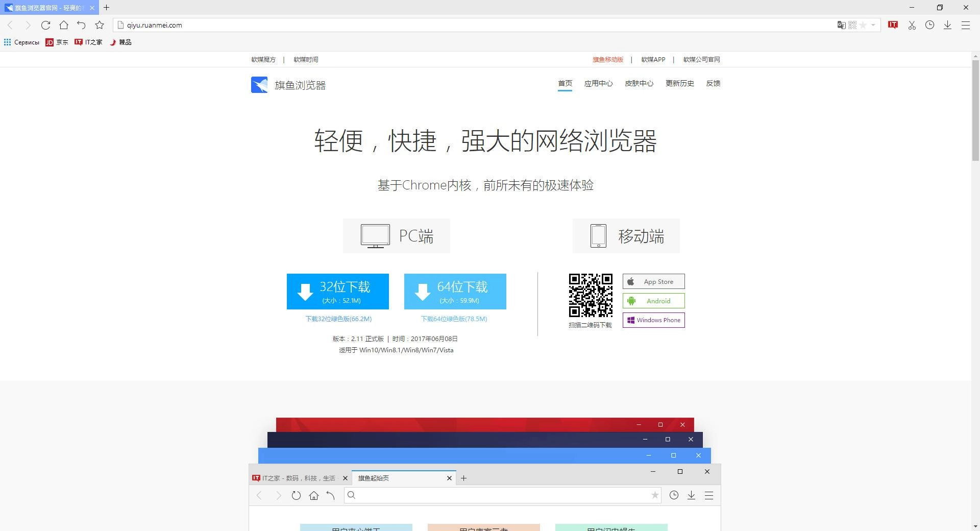Image resolution: width=980 pixels, height=531 pixels.
Task: Click 下载64位绿色版 link
Action: pos(454,319)
